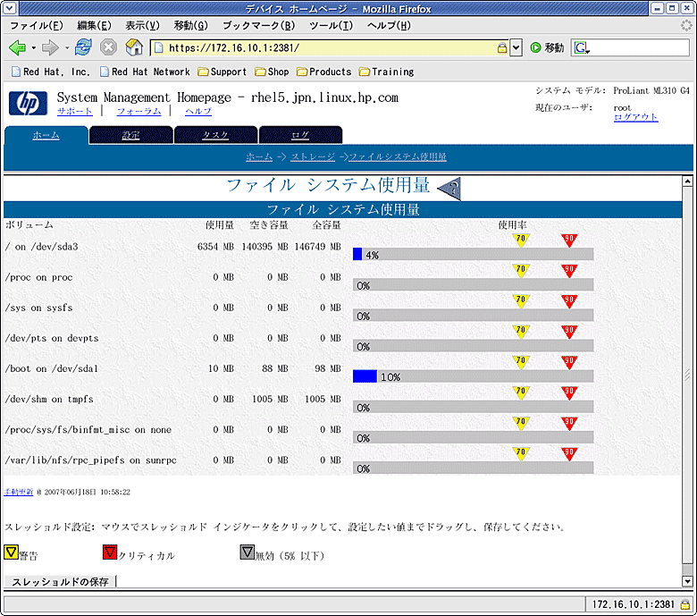Click the ホーム breadcrumb link

click(x=259, y=156)
